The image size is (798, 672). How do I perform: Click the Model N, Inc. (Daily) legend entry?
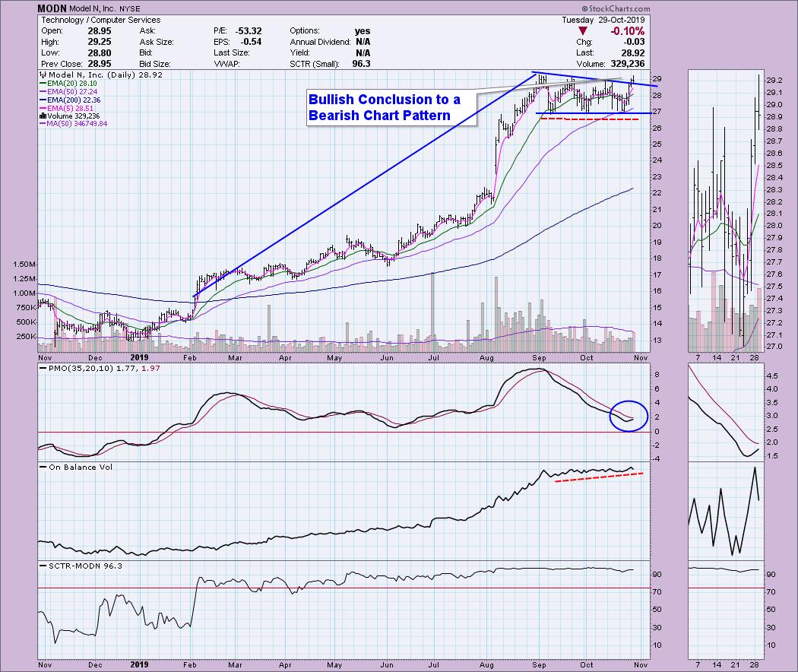point(106,74)
